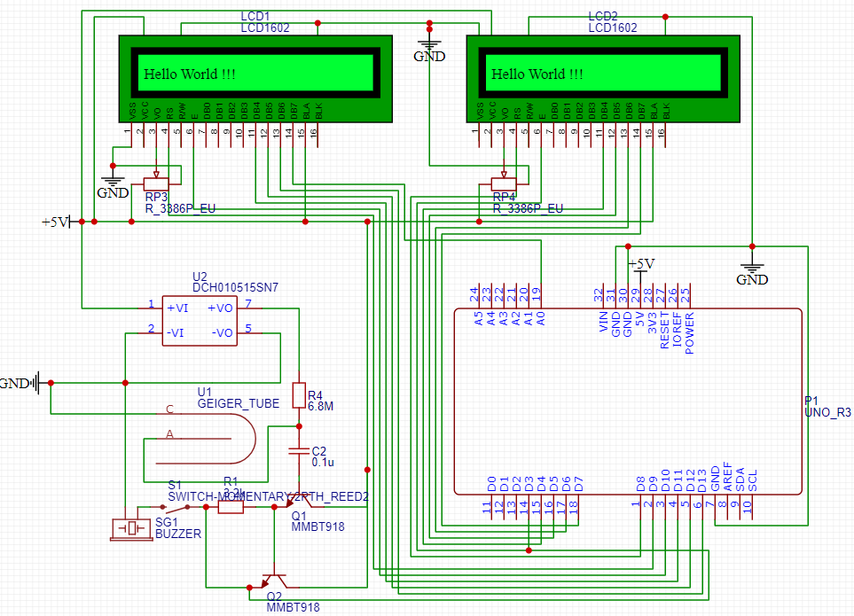
Task: Click the Hello World text on LCD2
Action: tap(537, 74)
